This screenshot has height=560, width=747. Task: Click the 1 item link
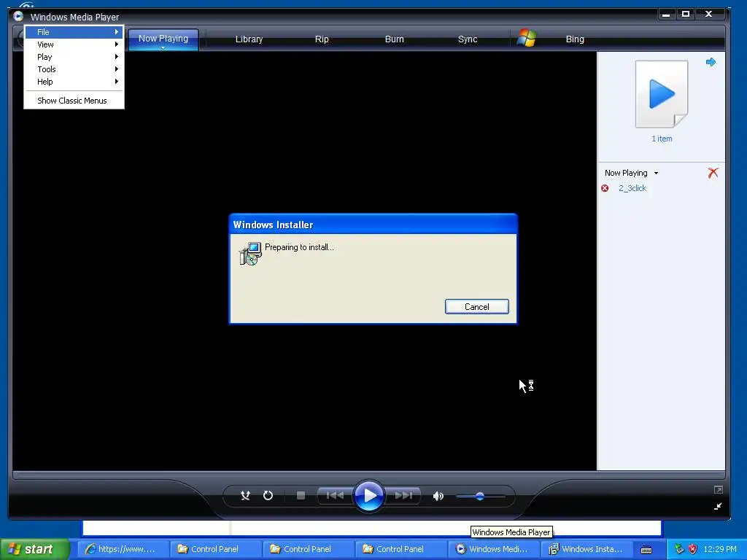(662, 139)
